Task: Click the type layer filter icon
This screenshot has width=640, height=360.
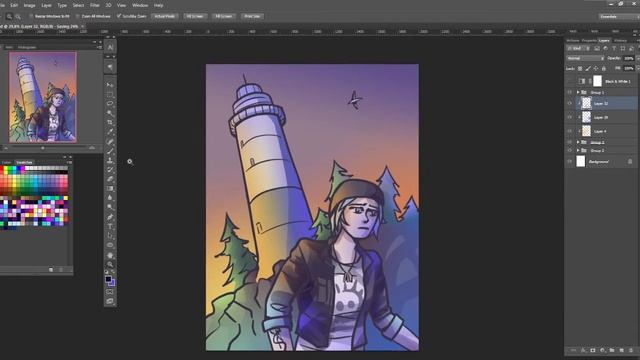Action: [x=614, y=48]
